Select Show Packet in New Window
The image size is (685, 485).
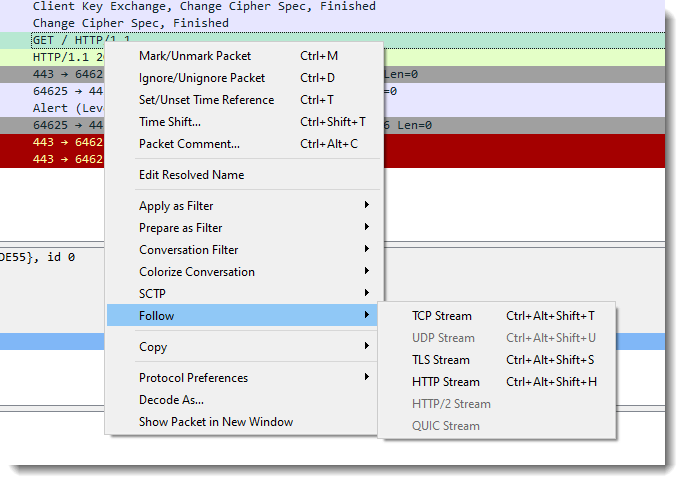tap(216, 422)
